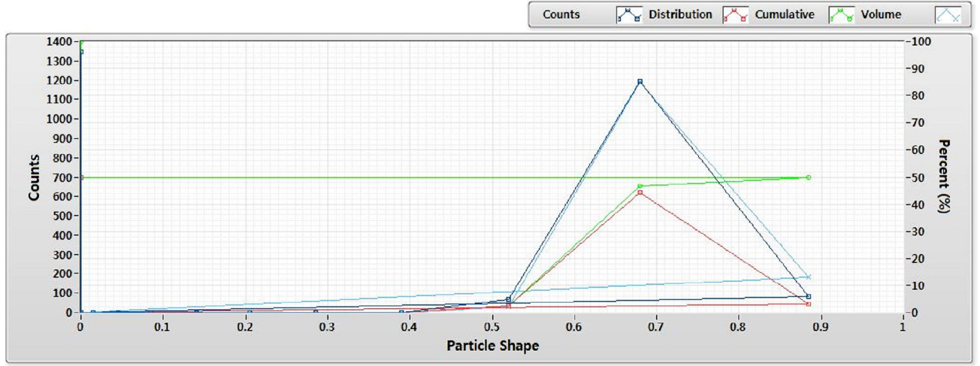Viewport: 980px width, 366px height.
Task: Click the green data point below the blue peak
Action: (640, 186)
